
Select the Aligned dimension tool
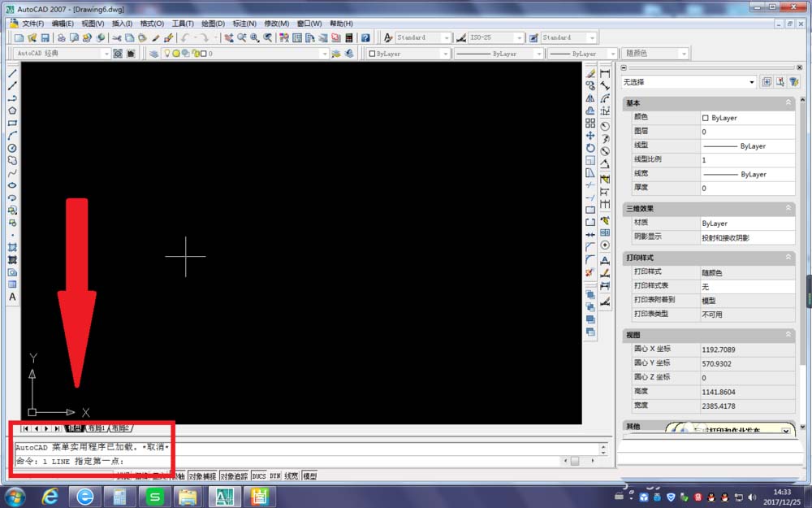[x=605, y=86]
